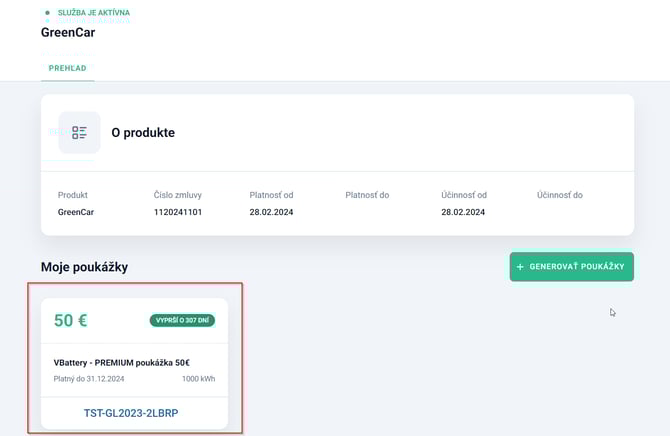The width and height of the screenshot is (670, 436).
Task: Click the 'Moje poukážky' heading
Action: click(85, 267)
